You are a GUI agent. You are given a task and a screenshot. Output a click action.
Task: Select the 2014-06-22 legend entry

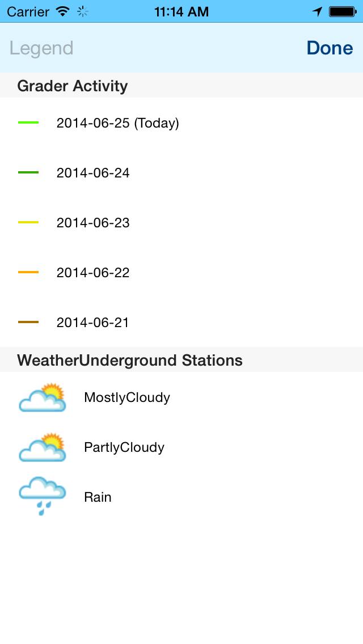tap(181, 272)
